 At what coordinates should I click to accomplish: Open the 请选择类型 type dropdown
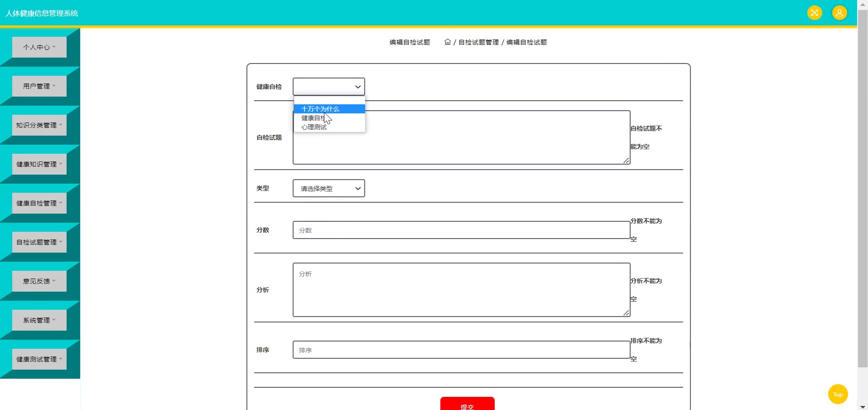point(329,188)
